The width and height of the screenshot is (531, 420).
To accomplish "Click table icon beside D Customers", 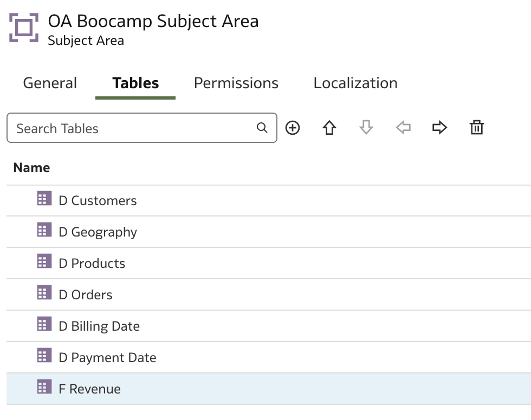I will pos(44,199).
